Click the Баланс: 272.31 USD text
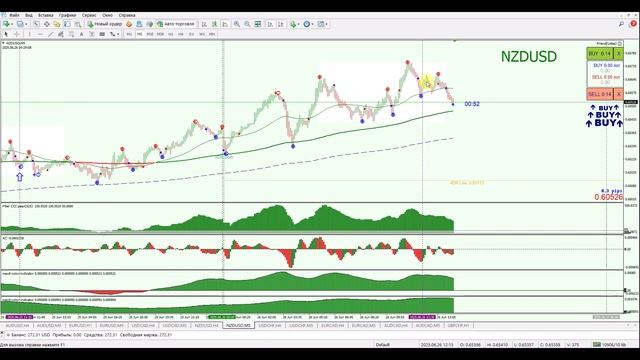This screenshot has width=640, height=360. [31, 335]
